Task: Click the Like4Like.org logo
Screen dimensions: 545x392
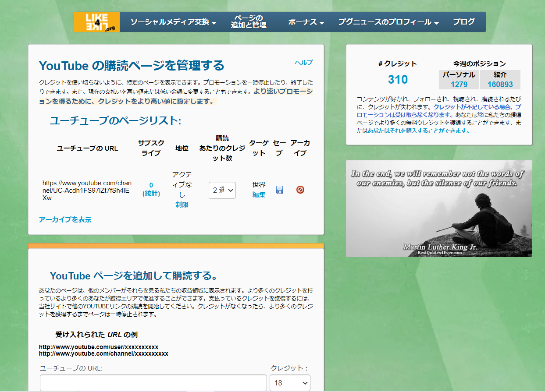Action: (x=97, y=22)
